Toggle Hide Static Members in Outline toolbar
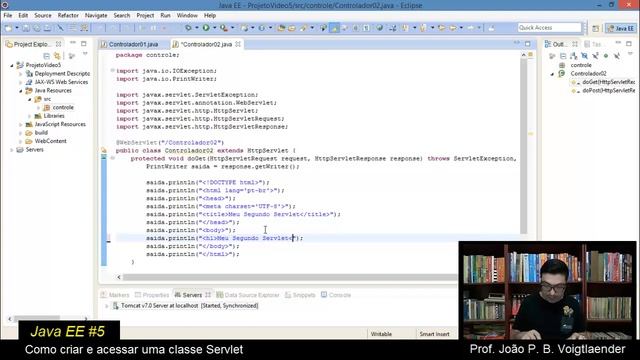640x360 pixels. pyautogui.click(x=595, y=56)
